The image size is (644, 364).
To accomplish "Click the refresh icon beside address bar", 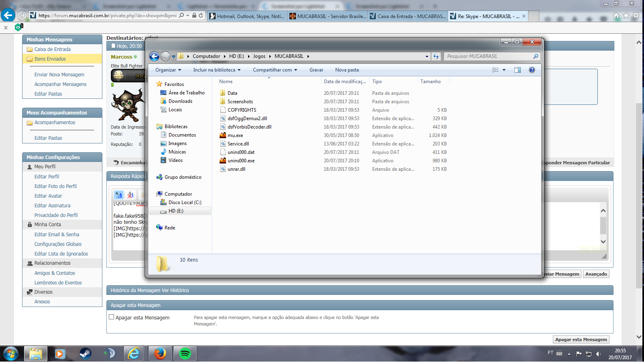I will (436, 57).
